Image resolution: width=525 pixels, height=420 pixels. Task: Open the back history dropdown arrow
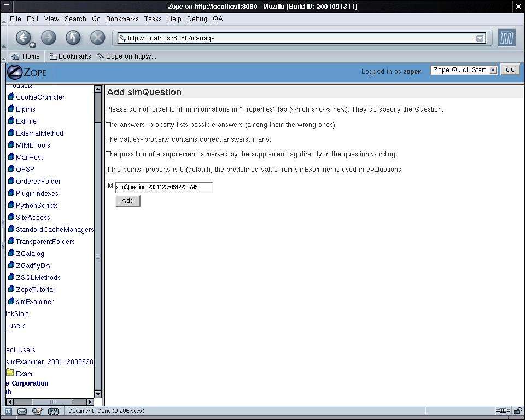[32, 45]
